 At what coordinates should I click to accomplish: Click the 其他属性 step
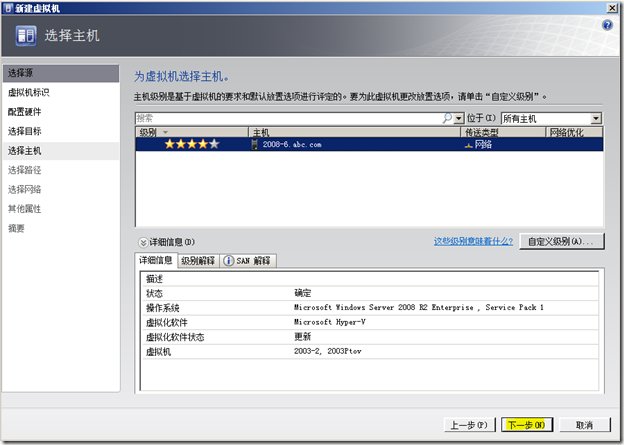coord(61,209)
